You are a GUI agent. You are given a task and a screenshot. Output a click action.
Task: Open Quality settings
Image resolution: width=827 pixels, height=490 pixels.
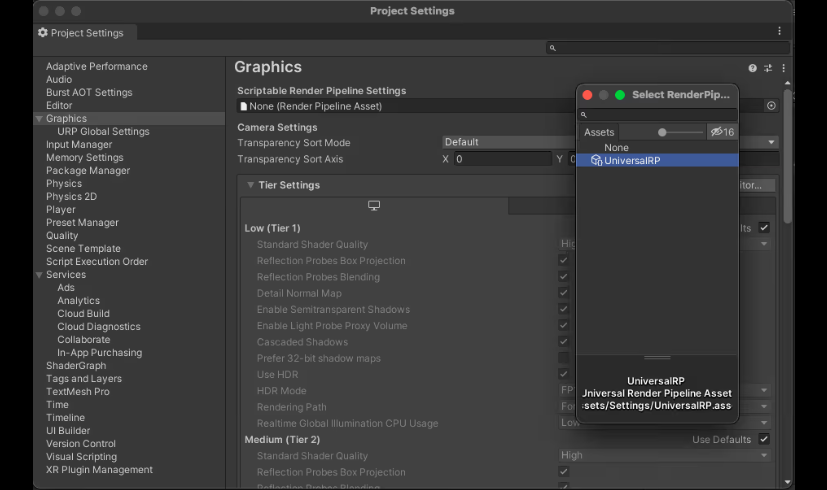(62, 236)
